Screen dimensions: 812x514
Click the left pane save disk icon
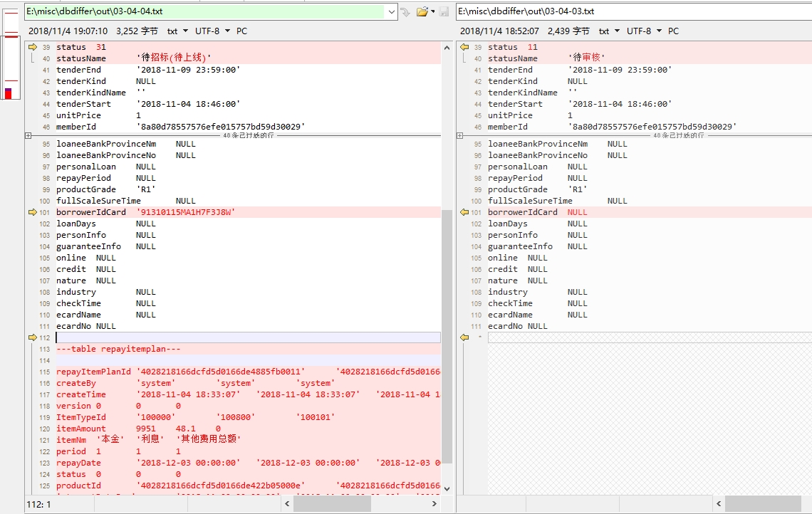[x=444, y=11]
